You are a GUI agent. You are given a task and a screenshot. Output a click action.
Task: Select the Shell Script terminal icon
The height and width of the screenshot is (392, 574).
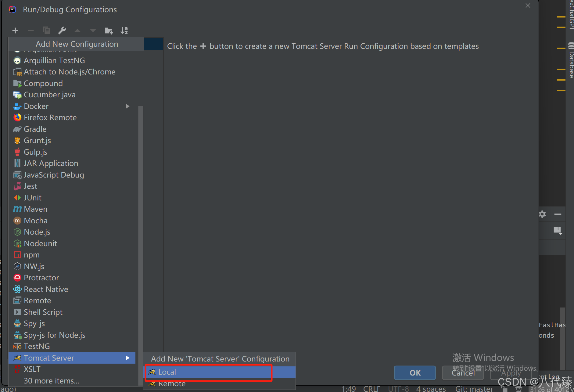click(x=17, y=312)
